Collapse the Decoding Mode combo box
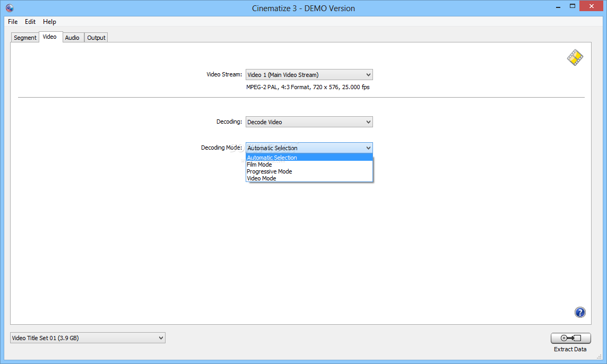 pos(309,148)
